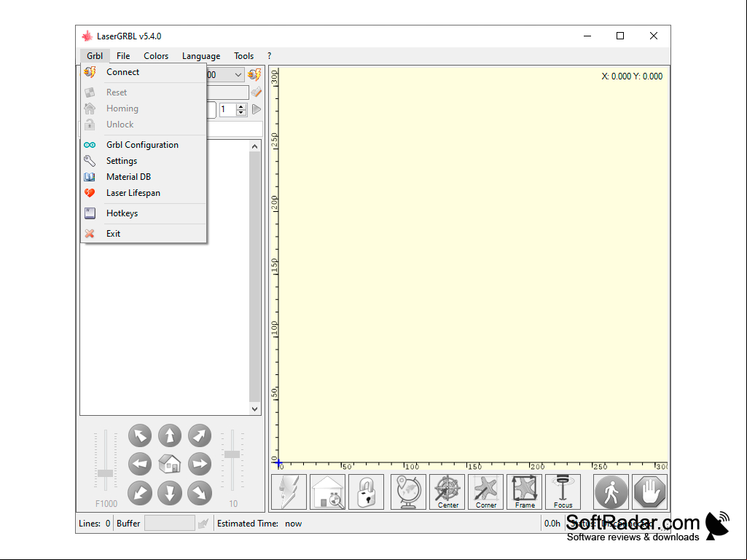Click connect lightning plug icon beside baud dropdown
This screenshot has width=747, height=560.
pos(254,75)
